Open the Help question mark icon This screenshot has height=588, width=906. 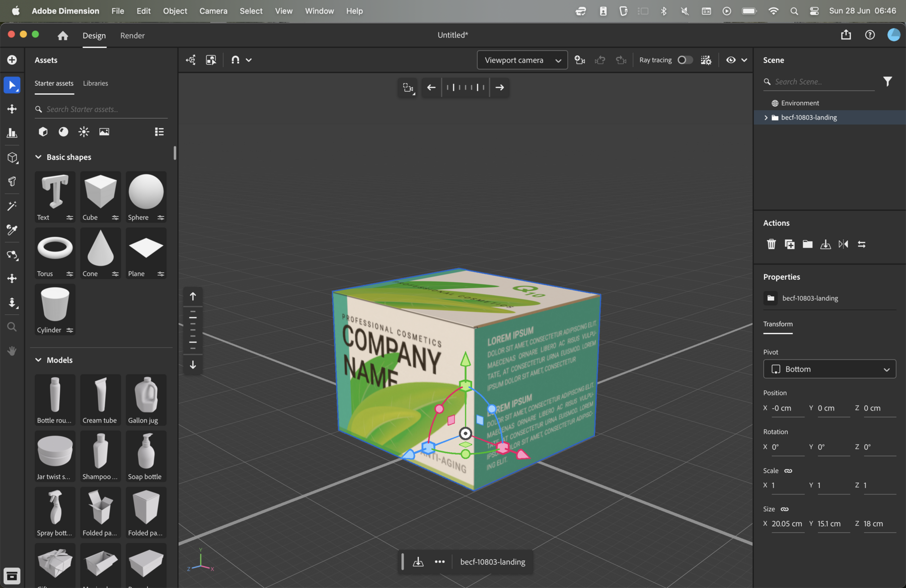point(870,35)
